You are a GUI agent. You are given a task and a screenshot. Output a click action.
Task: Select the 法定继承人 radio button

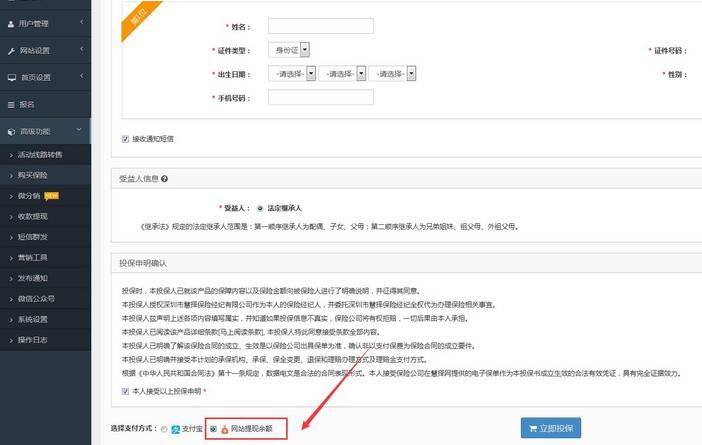(x=261, y=208)
